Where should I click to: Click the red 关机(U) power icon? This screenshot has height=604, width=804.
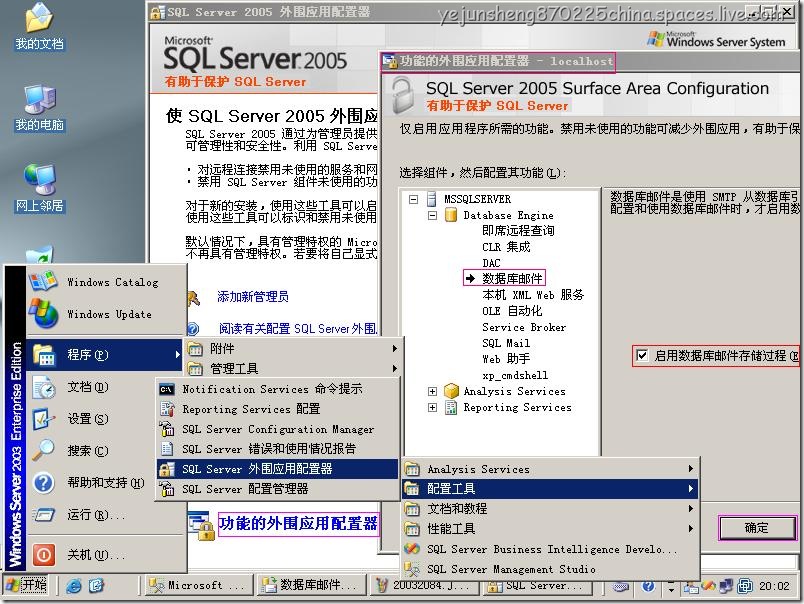44,554
